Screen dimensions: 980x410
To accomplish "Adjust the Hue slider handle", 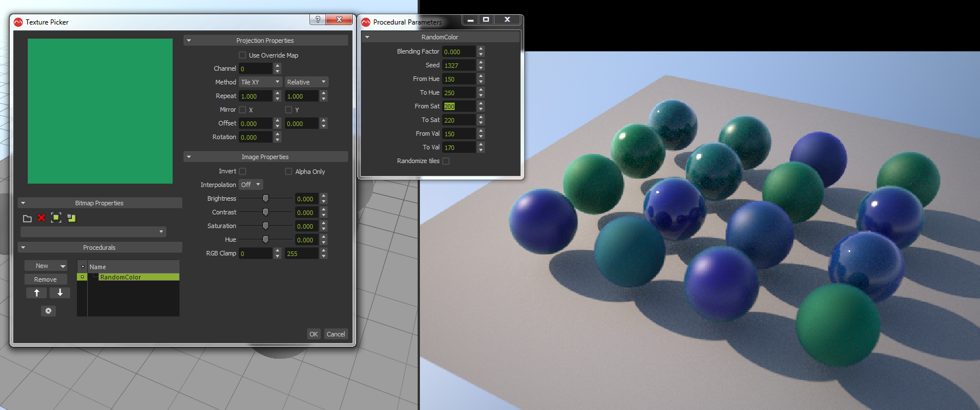I will click(266, 239).
